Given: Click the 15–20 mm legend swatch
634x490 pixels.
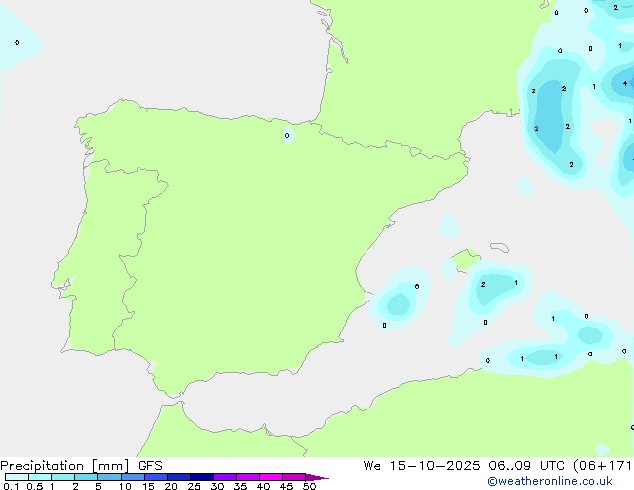Looking at the screenshot, I should click(x=156, y=477).
